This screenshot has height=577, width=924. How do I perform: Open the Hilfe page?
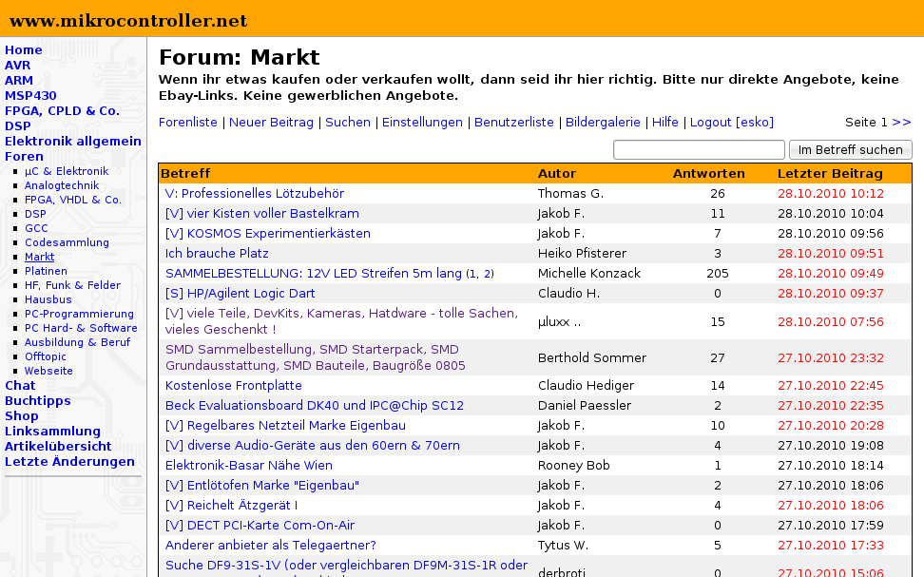click(664, 122)
